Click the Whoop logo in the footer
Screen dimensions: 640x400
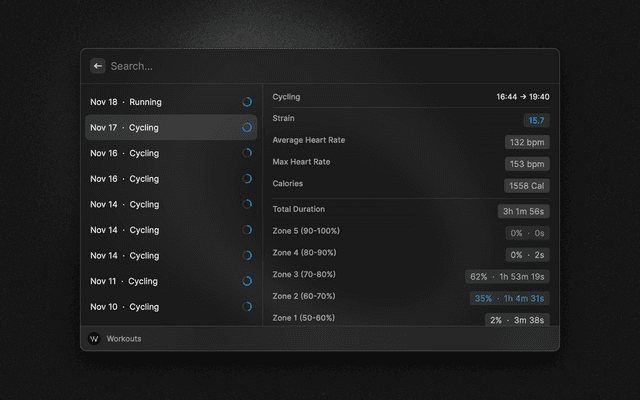click(x=94, y=339)
